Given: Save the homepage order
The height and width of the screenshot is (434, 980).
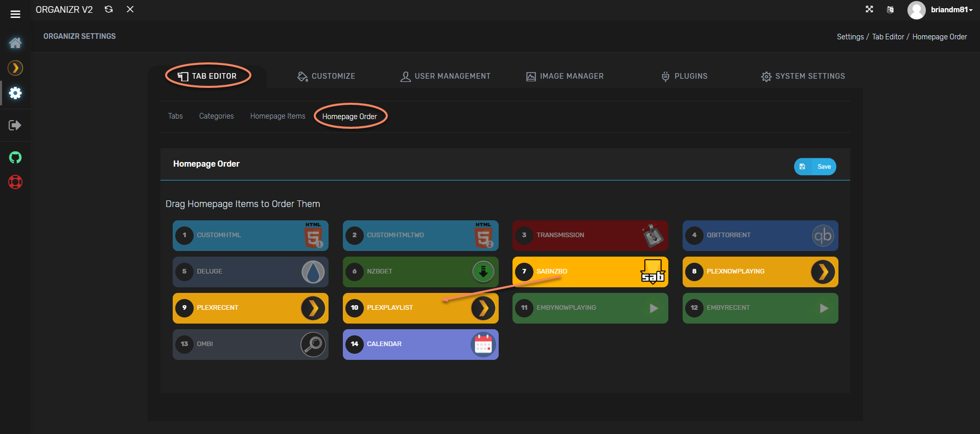Looking at the screenshot, I should click(x=815, y=167).
